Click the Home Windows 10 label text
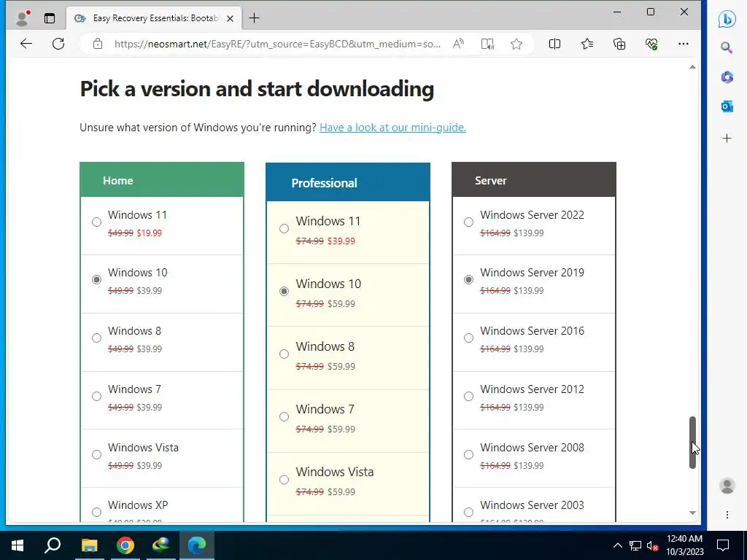 point(138,273)
